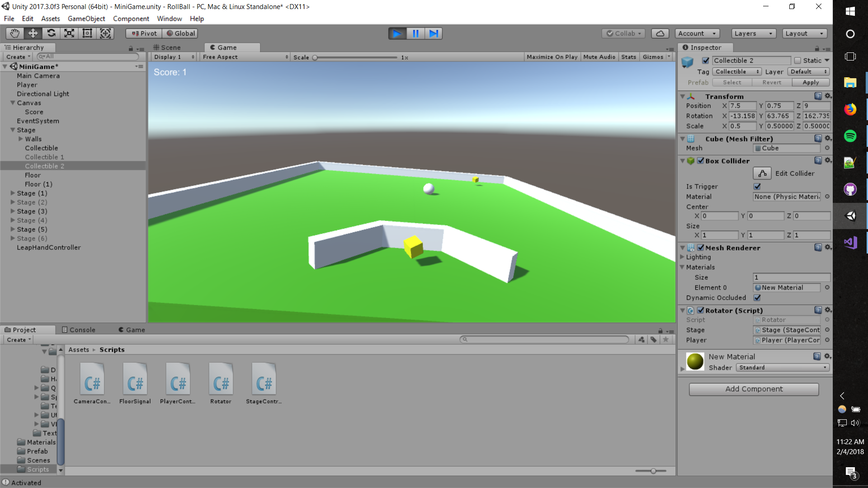Switch to the Console tab
The image size is (868, 488).
tap(79, 330)
